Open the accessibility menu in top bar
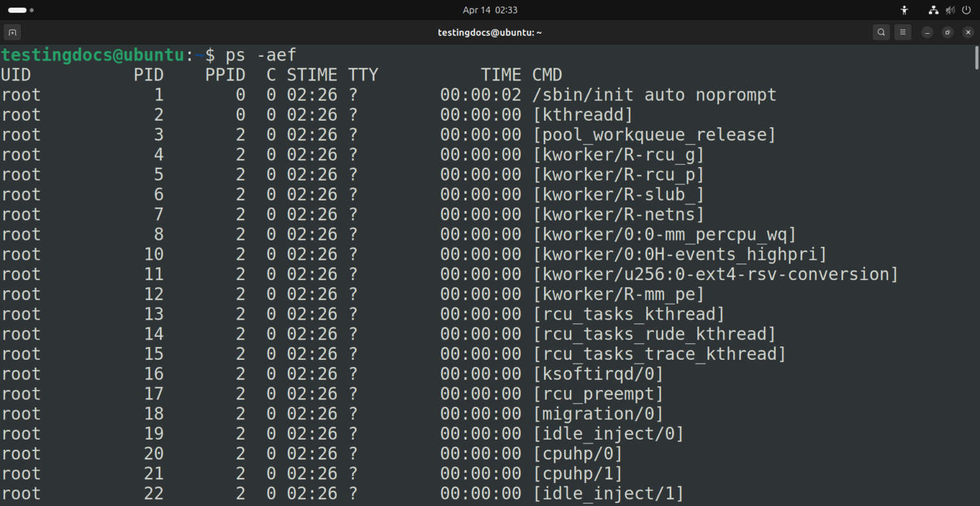The width and height of the screenshot is (980, 506). pyautogui.click(x=904, y=10)
